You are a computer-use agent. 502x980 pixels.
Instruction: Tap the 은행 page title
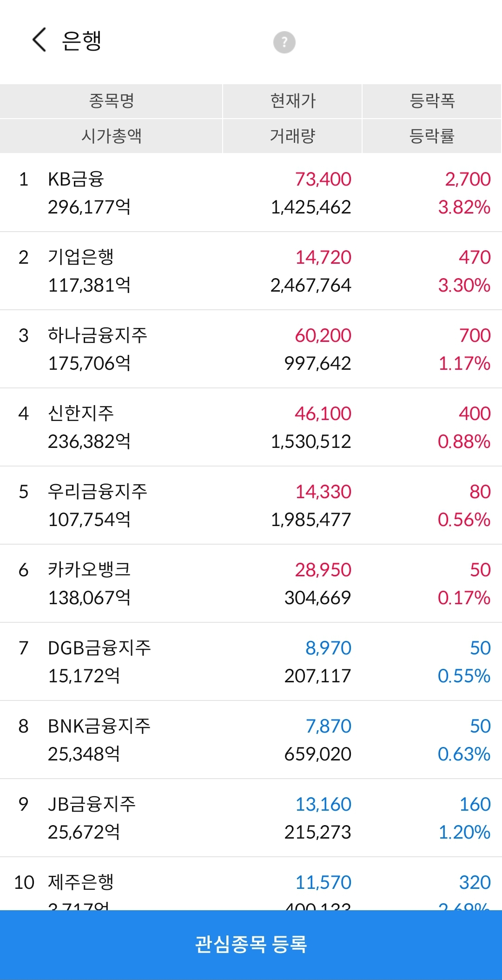[x=82, y=40]
